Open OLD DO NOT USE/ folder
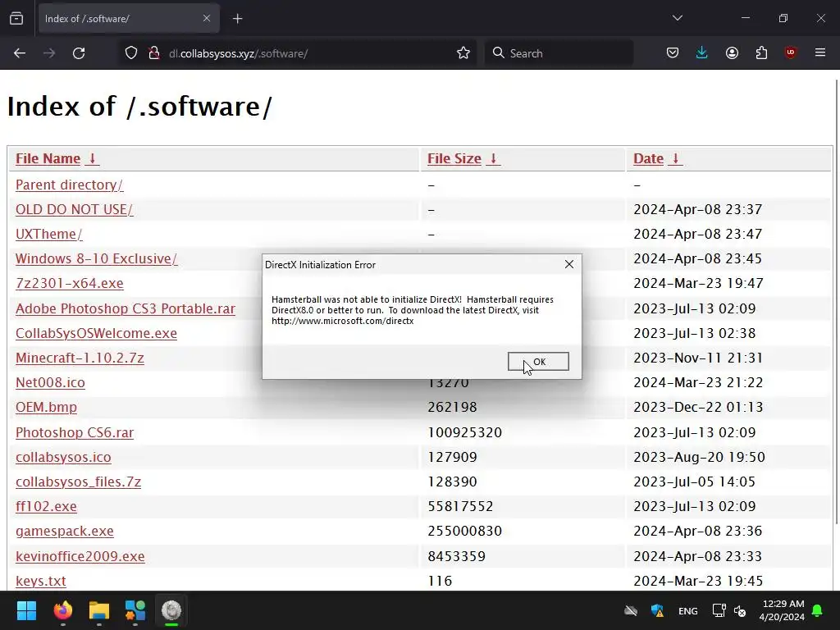Image resolution: width=840 pixels, height=630 pixels. (75, 209)
